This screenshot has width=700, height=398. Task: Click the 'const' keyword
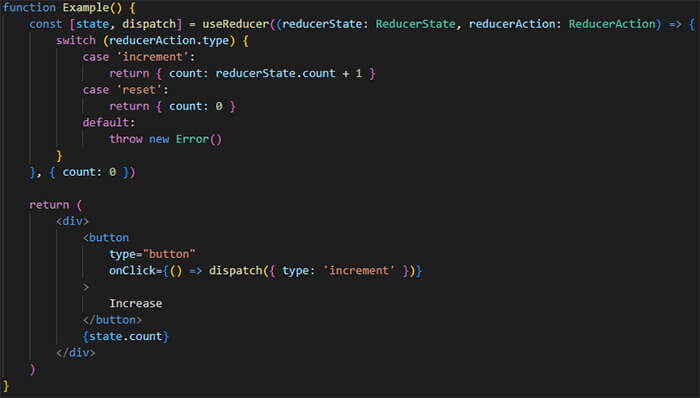click(46, 24)
